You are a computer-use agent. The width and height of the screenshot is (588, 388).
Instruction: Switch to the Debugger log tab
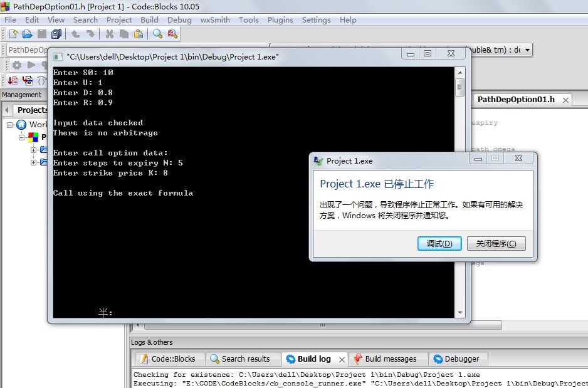[458, 359]
